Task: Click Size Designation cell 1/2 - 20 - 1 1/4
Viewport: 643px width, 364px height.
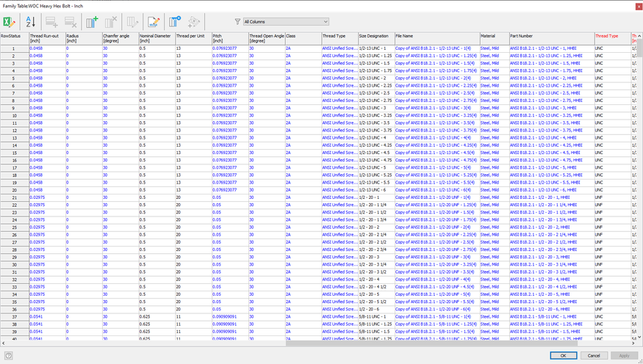Action: (x=376, y=205)
